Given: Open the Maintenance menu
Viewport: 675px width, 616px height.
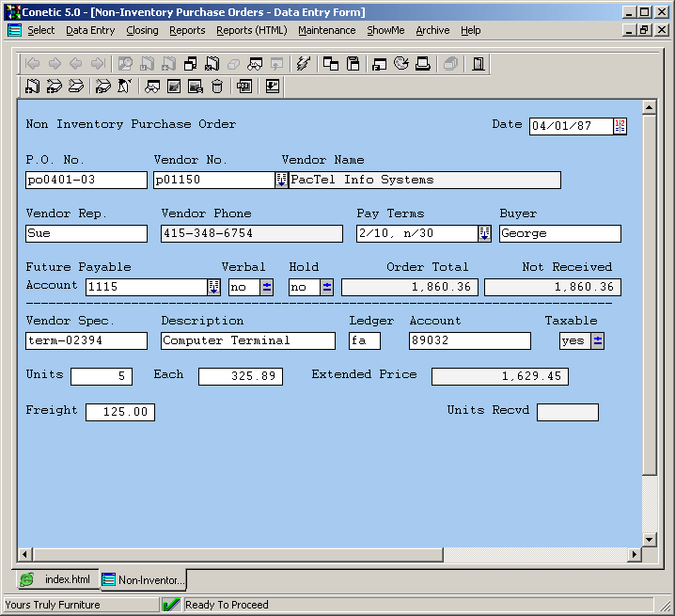Looking at the screenshot, I should [326, 30].
